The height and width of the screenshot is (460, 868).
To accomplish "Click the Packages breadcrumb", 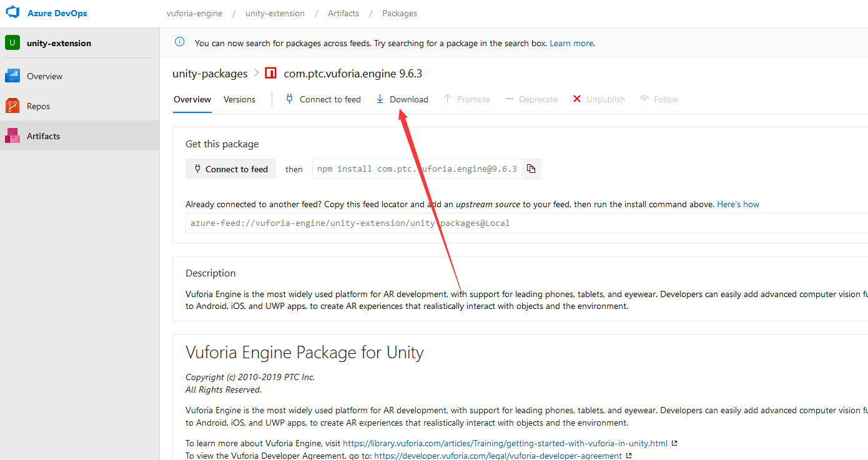I will coord(400,13).
